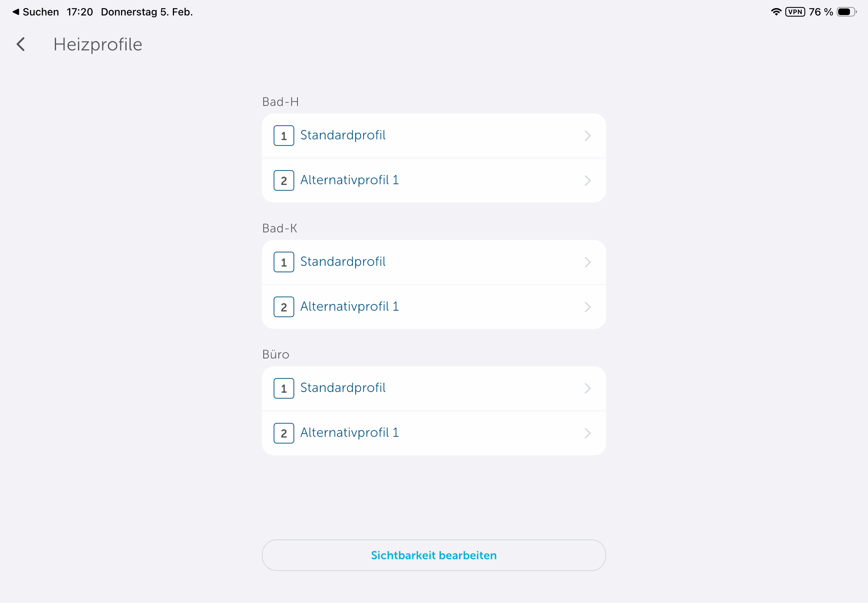Tap the battery icon in status bar
The width and height of the screenshot is (868, 603).
(x=846, y=12)
